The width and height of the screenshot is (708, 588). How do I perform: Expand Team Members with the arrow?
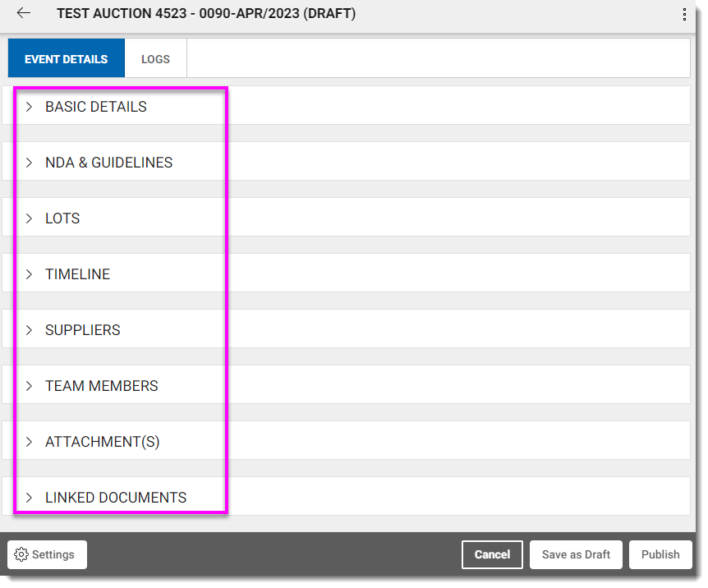click(x=29, y=386)
